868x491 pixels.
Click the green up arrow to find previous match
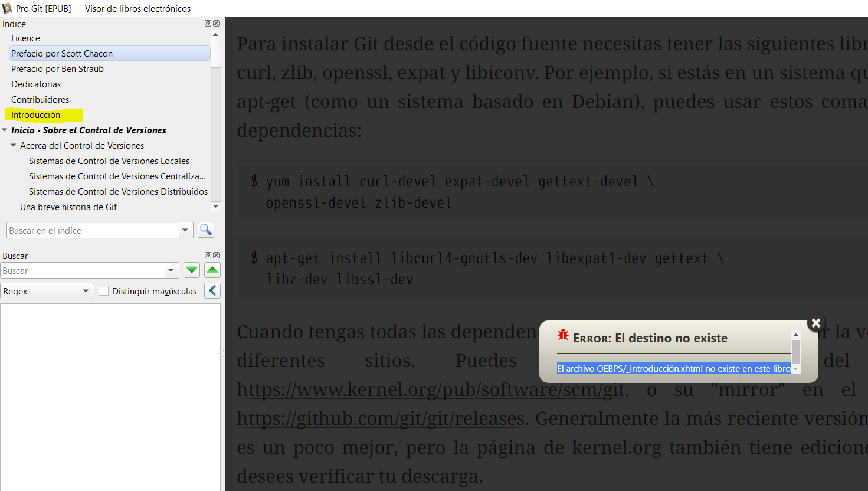pyautogui.click(x=212, y=270)
